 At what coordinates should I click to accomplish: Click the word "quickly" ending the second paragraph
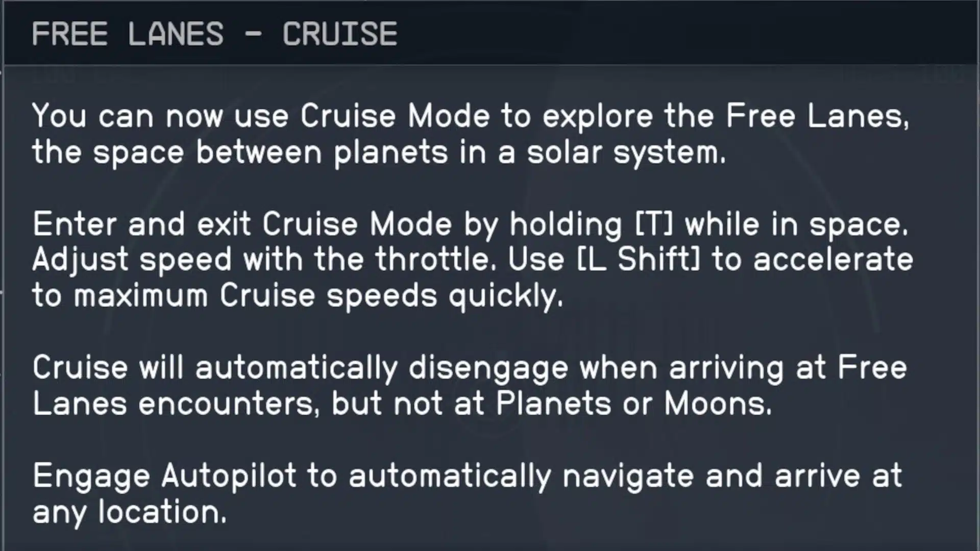point(505,296)
